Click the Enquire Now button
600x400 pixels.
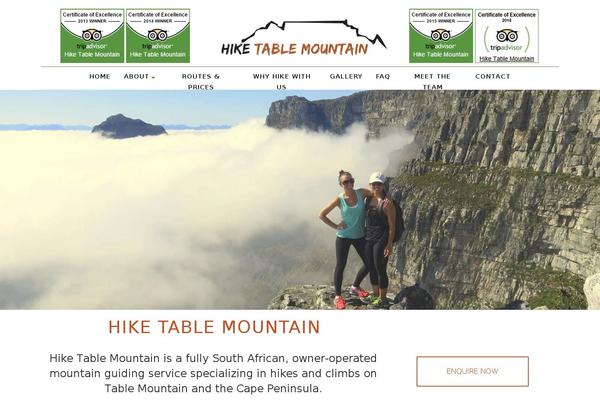pos(473,371)
